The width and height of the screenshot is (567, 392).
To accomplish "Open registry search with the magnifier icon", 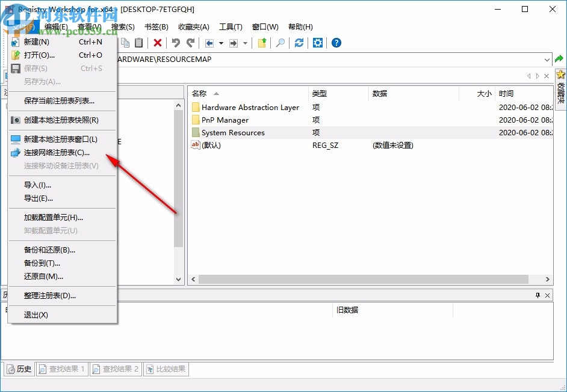I will [x=281, y=43].
